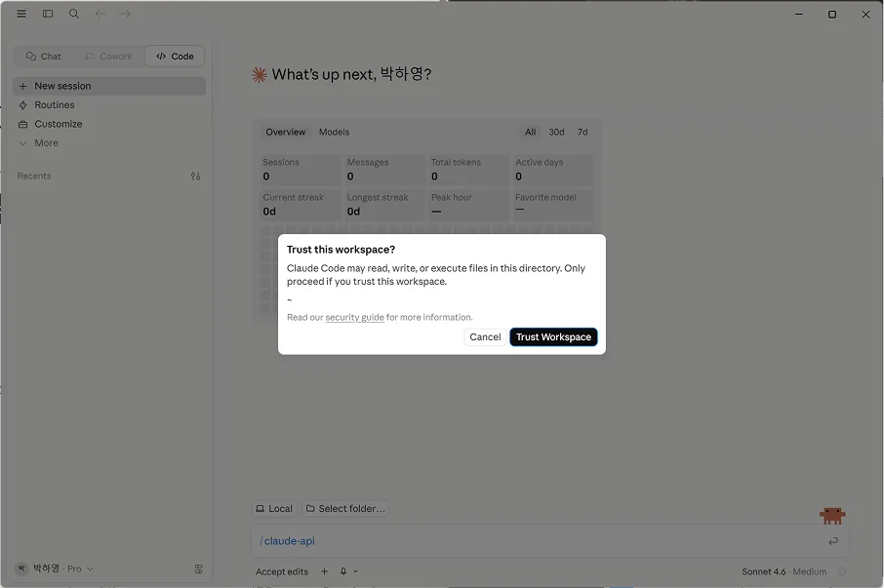
Task: Click the circular icon after Medium
Action: (842, 571)
